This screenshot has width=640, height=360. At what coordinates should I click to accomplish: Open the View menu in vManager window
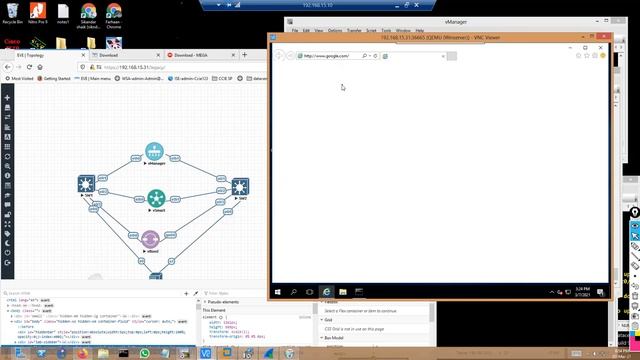[319, 31]
